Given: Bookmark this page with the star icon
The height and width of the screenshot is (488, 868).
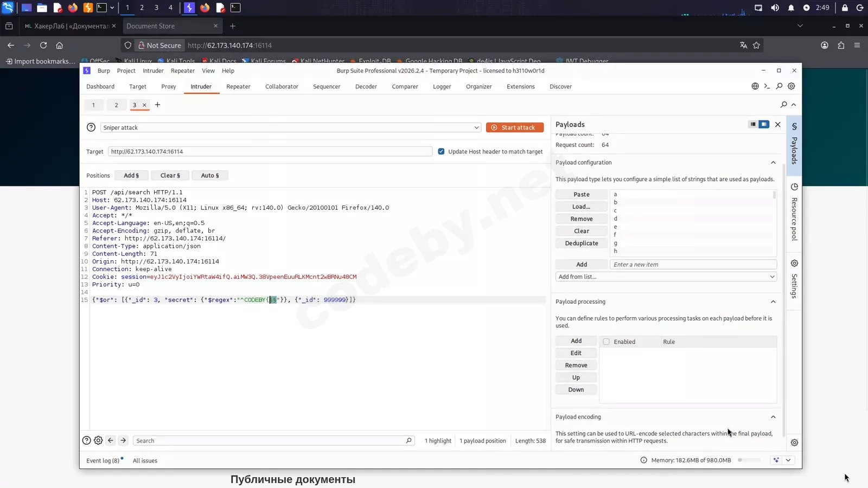Looking at the screenshot, I should 756,46.
